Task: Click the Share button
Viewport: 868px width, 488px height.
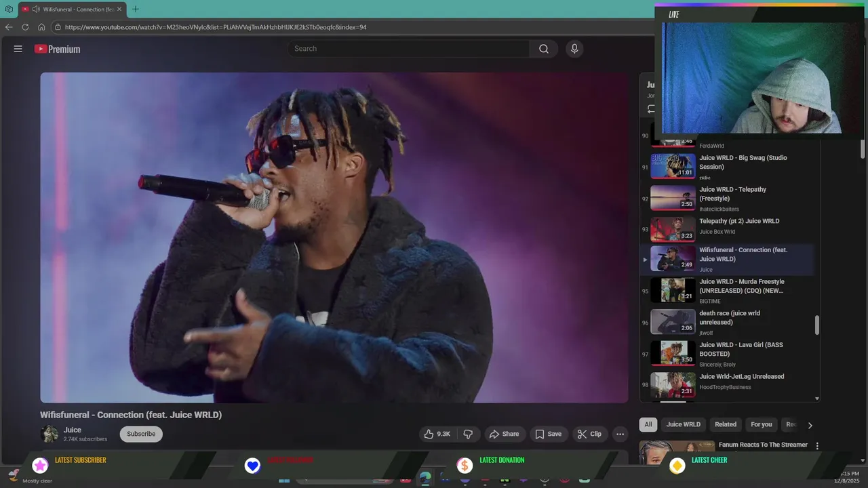Action: click(504, 434)
